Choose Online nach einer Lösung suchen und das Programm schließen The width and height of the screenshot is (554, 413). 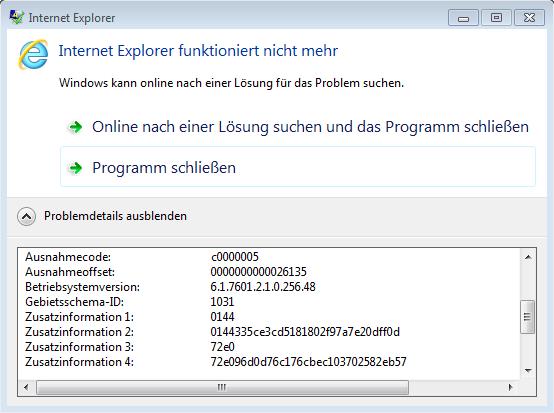click(x=298, y=127)
